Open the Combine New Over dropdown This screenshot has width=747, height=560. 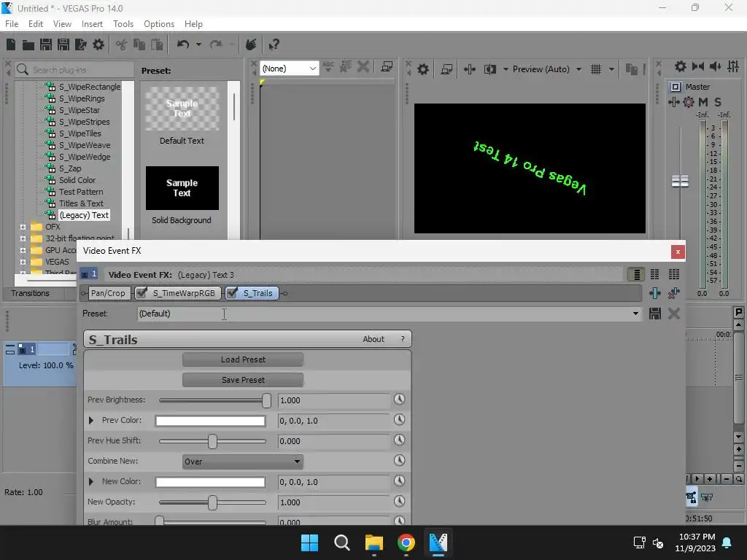pos(242,462)
